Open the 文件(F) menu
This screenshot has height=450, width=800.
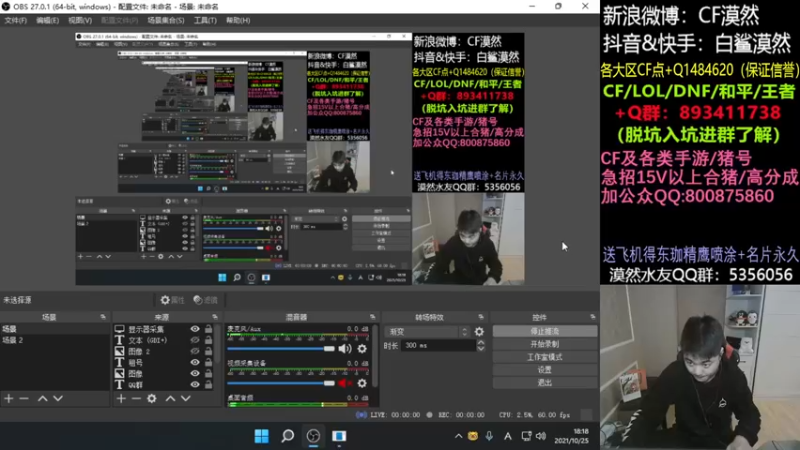15,20
